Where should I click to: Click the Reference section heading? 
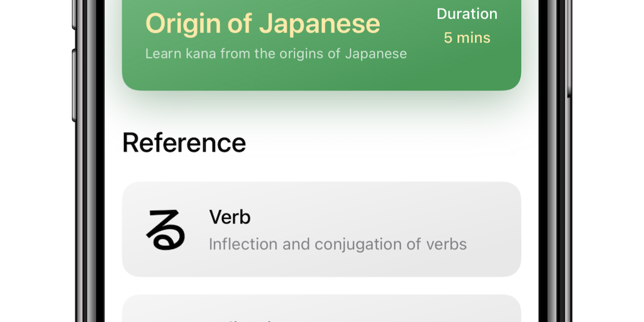[184, 143]
